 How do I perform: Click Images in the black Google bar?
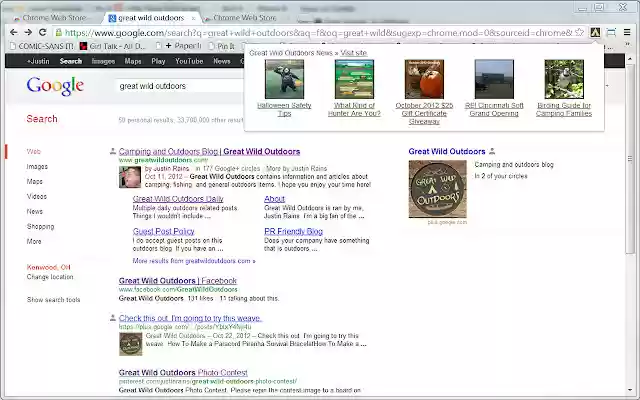point(103,61)
